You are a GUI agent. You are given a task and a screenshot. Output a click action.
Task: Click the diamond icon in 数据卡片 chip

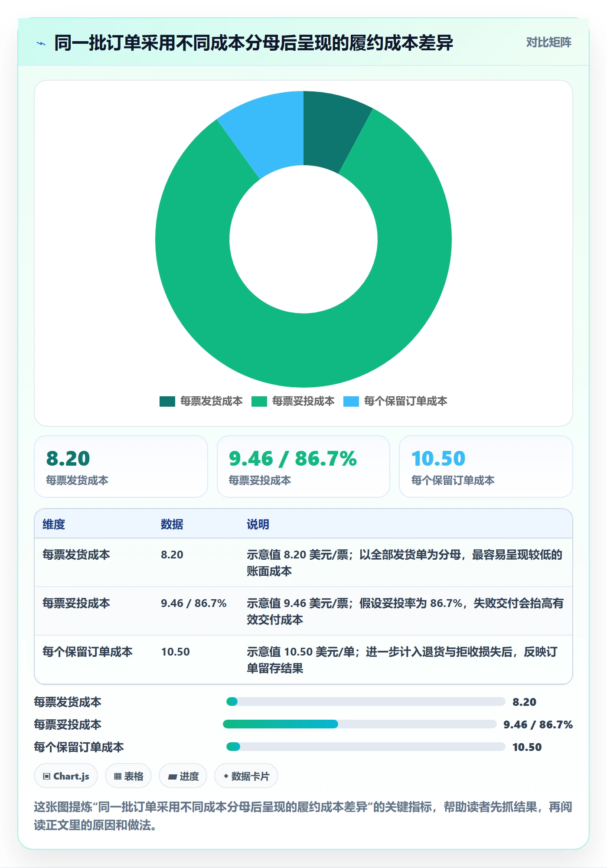(226, 776)
